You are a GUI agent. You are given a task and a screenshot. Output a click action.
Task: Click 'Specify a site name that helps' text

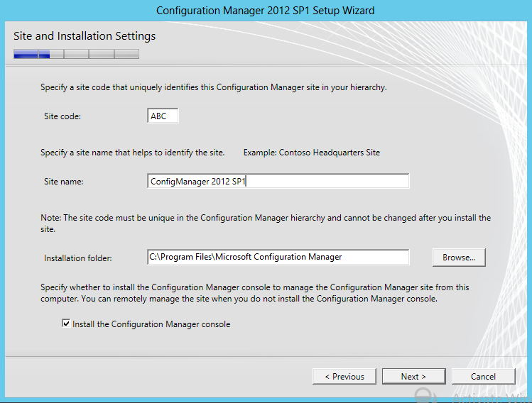[x=133, y=153]
